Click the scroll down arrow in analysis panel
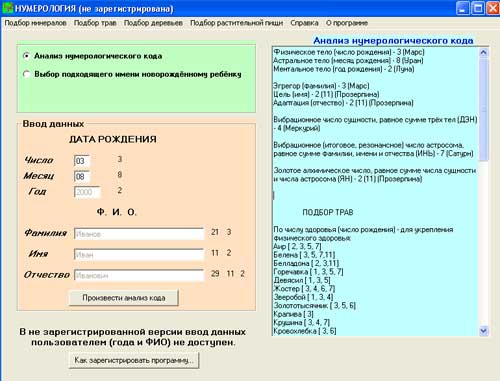The width and height of the screenshot is (500, 381). 483,331
